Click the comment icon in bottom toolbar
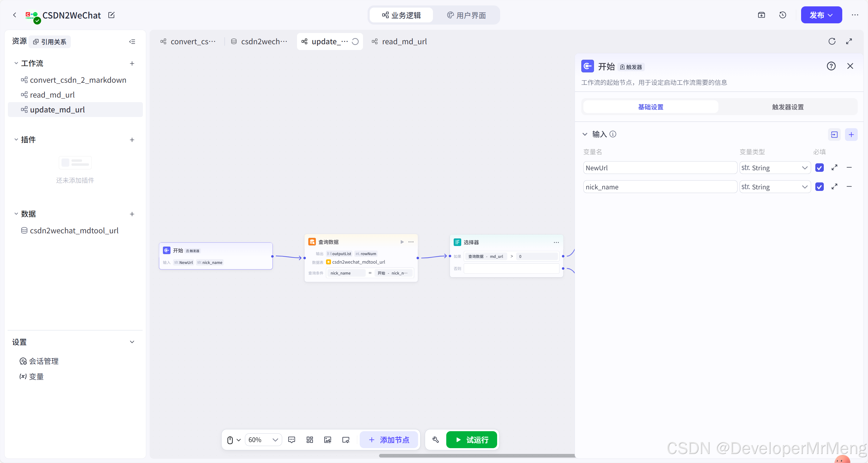 pos(292,439)
